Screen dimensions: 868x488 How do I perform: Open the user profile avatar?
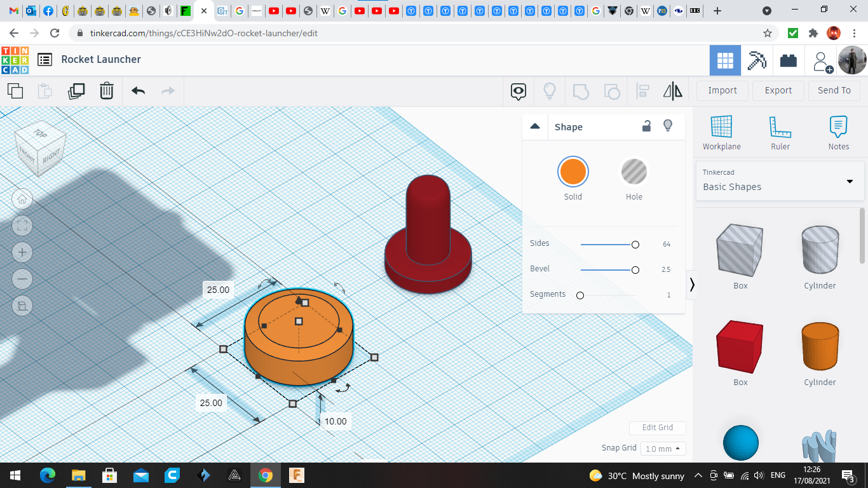(x=852, y=60)
